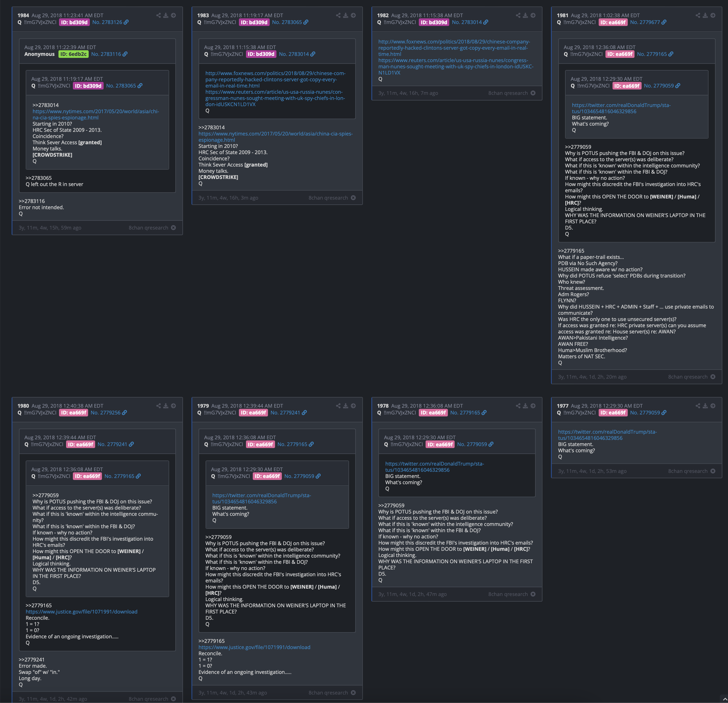Open the No. 2783065 link in post 1983 header

coord(290,22)
